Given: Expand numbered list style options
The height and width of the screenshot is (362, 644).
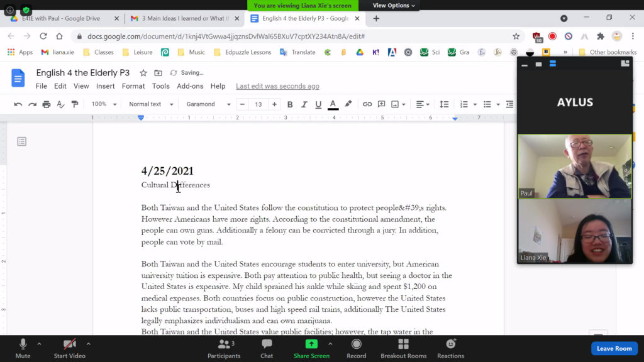Looking at the screenshot, I should tap(475, 104).
